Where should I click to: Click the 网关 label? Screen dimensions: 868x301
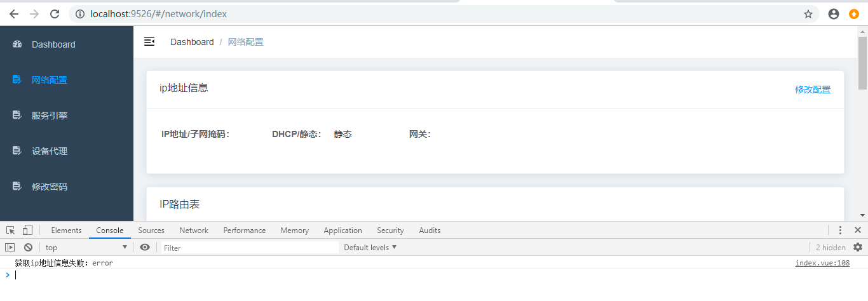(419, 134)
